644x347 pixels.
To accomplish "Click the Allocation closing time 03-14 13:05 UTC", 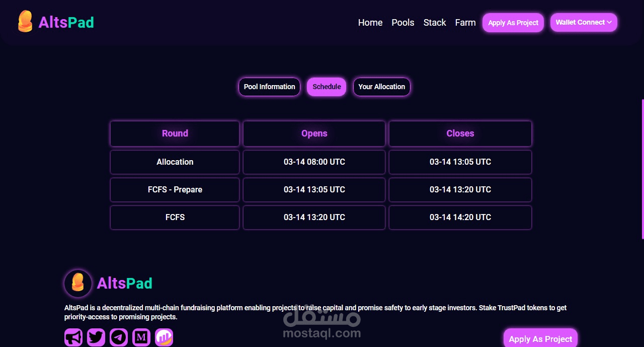I will click(460, 162).
